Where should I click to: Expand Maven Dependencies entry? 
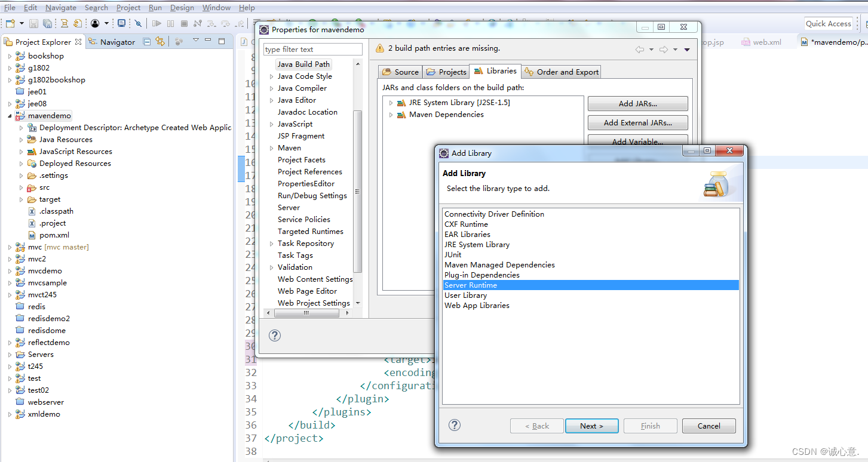tap(391, 115)
